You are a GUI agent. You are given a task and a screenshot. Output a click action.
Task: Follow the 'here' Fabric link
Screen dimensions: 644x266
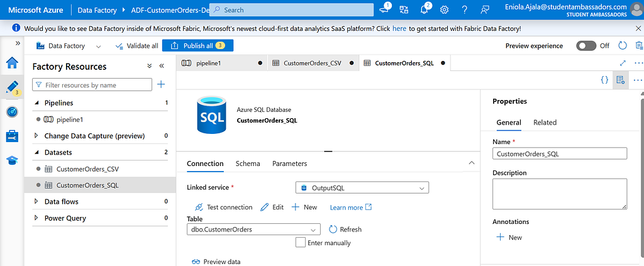pos(399,29)
